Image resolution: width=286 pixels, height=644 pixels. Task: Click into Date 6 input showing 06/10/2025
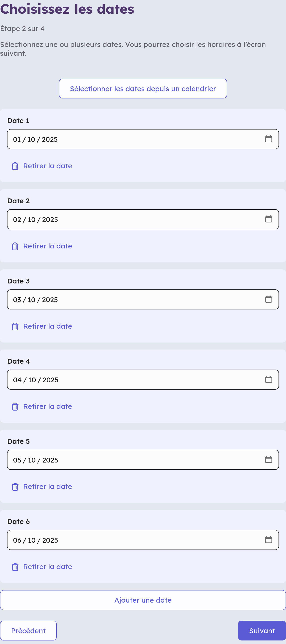point(125,540)
